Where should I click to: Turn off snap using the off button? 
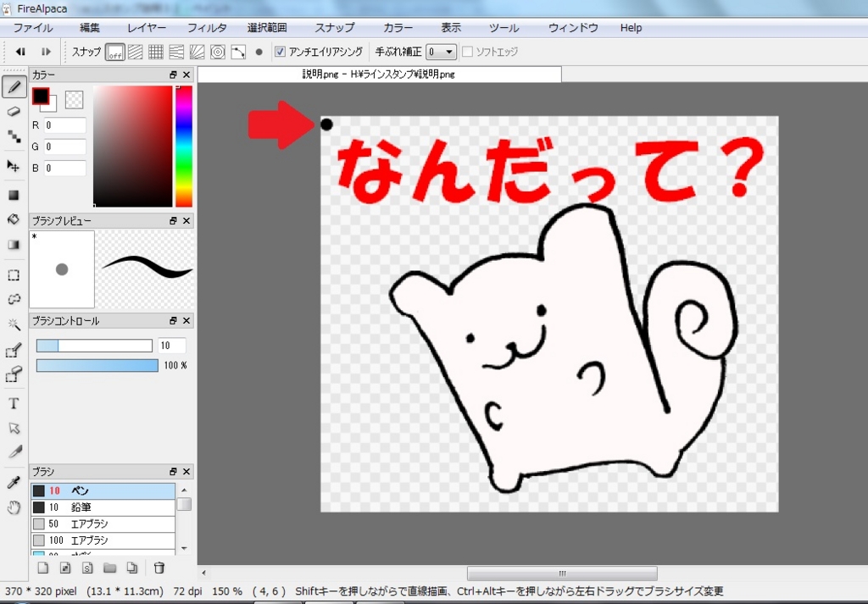tap(114, 52)
